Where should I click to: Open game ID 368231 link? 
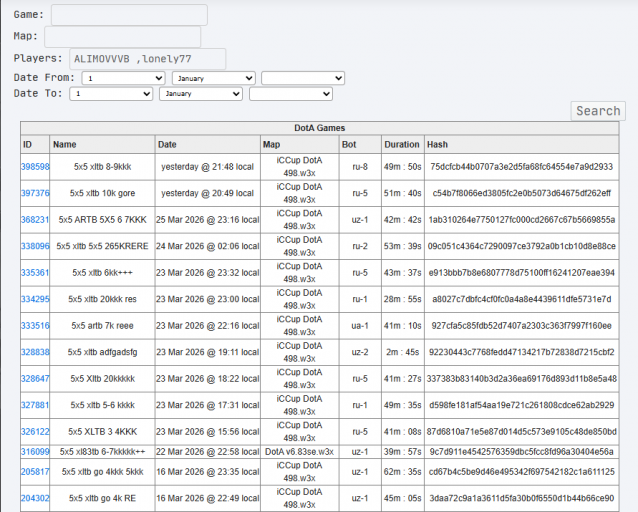[x=35, y=220]
